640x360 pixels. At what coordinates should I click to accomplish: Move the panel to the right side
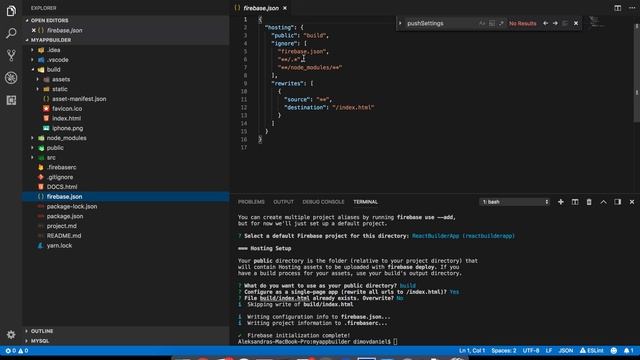point(618,202)
